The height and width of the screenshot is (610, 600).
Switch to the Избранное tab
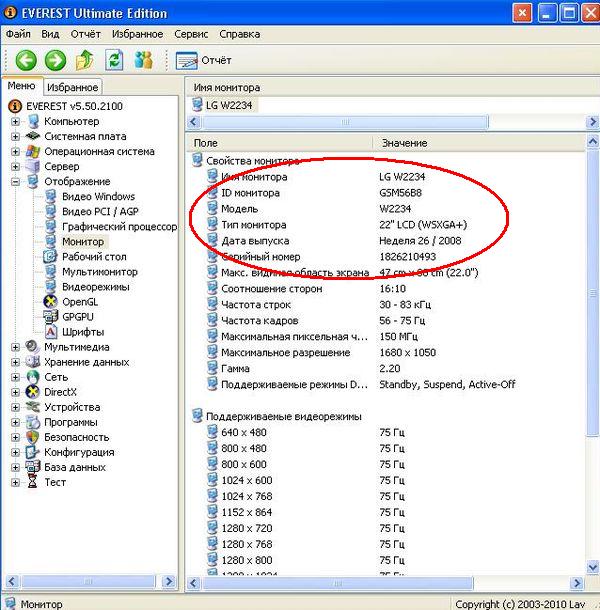coord(72,88)
